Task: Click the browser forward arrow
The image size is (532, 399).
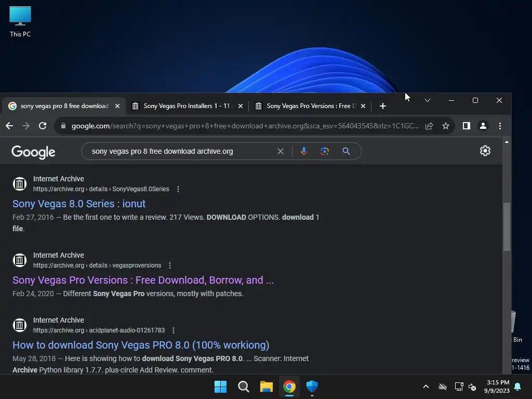Action: point(26,126)
